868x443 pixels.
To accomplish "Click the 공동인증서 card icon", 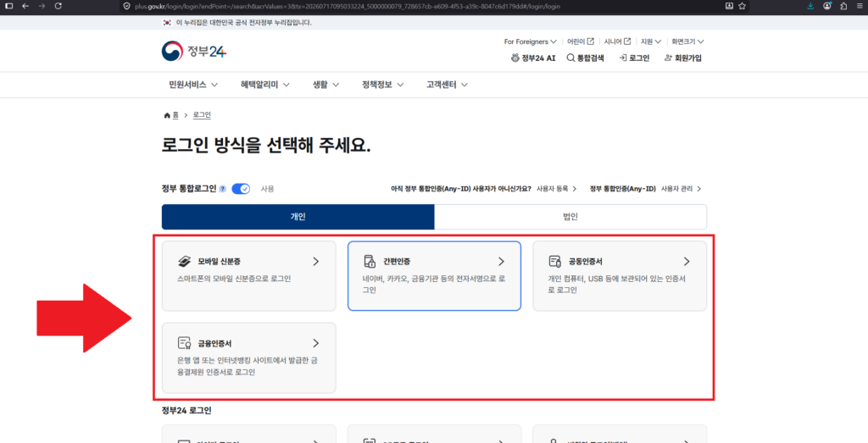I will [x=555, y=262].
